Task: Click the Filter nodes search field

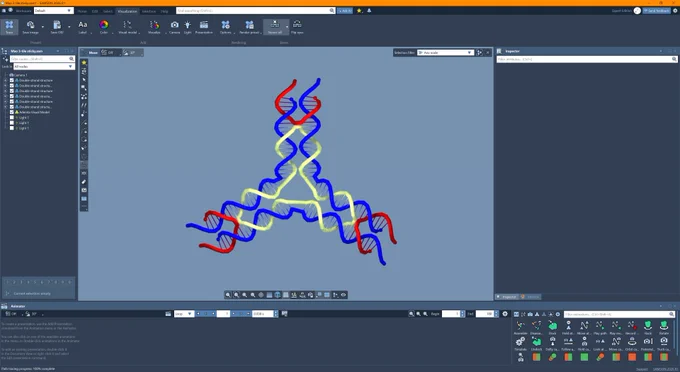Action: (42, 59)
